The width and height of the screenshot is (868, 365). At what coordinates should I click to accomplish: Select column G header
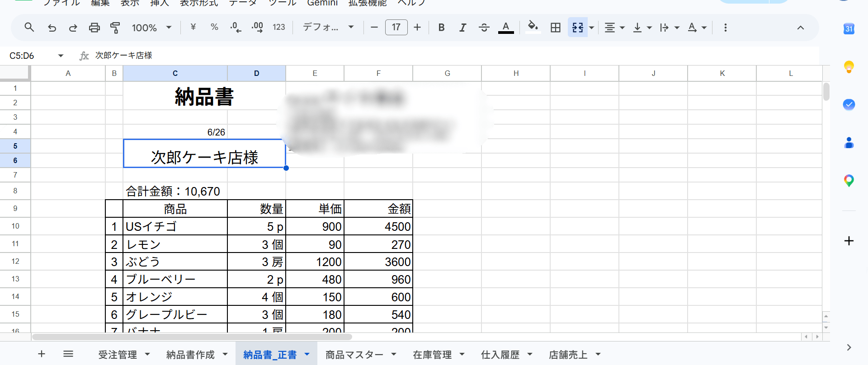pyautogui.click(x=447, y=73)
